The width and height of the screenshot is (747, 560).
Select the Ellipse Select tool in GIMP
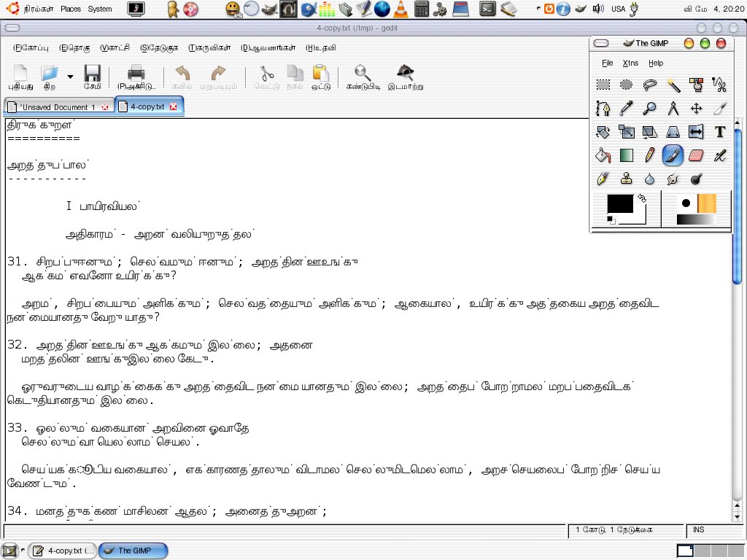tap(627, 85)
